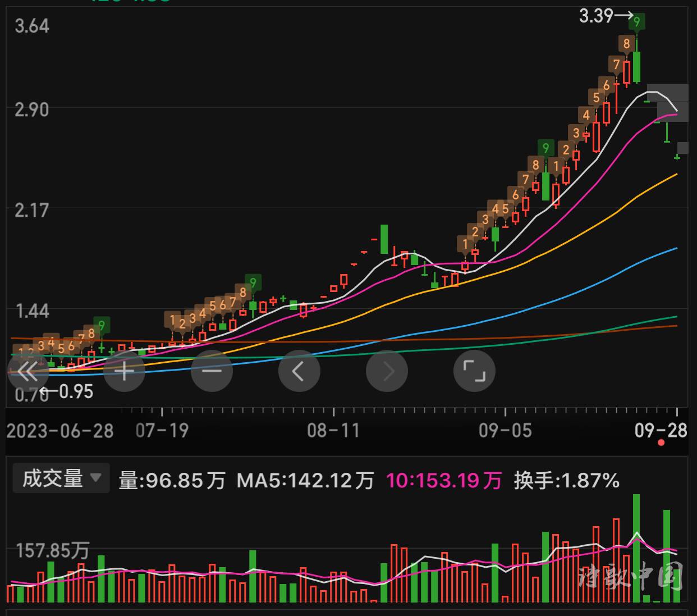Tap the tallest green volume bar
Image resolution: width=697 pixels, height=616 pixels.
pyautogui.click(x=636, y=548)
